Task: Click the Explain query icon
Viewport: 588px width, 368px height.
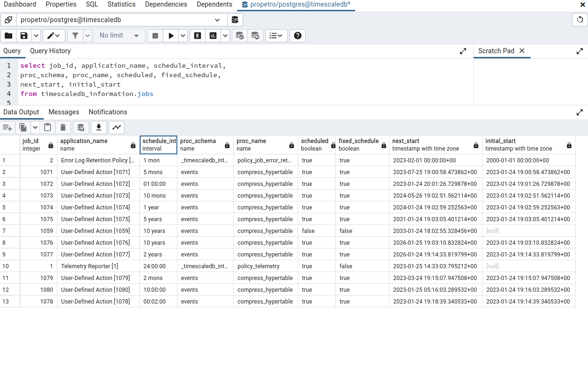Action: pyautogui.click(x=197, y=35)
